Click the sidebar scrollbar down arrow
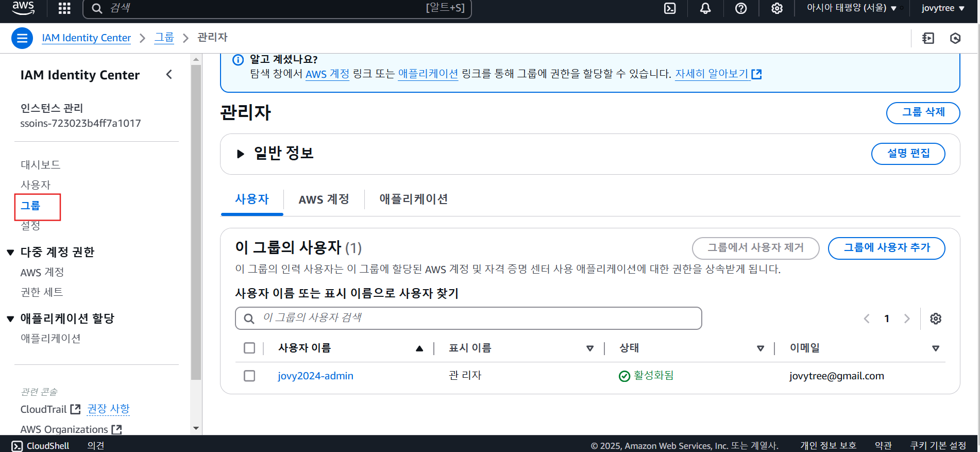 (x=196, y=429)
